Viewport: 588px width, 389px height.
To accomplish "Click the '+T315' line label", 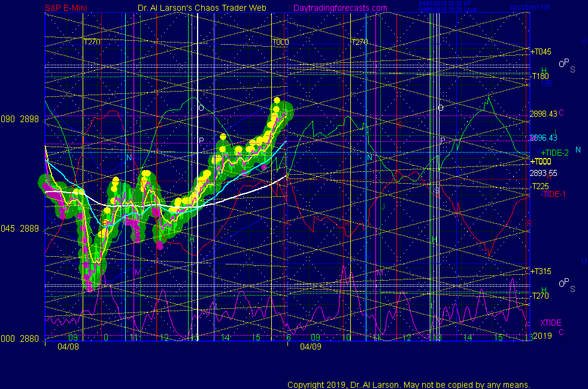I will click(541, 271).
